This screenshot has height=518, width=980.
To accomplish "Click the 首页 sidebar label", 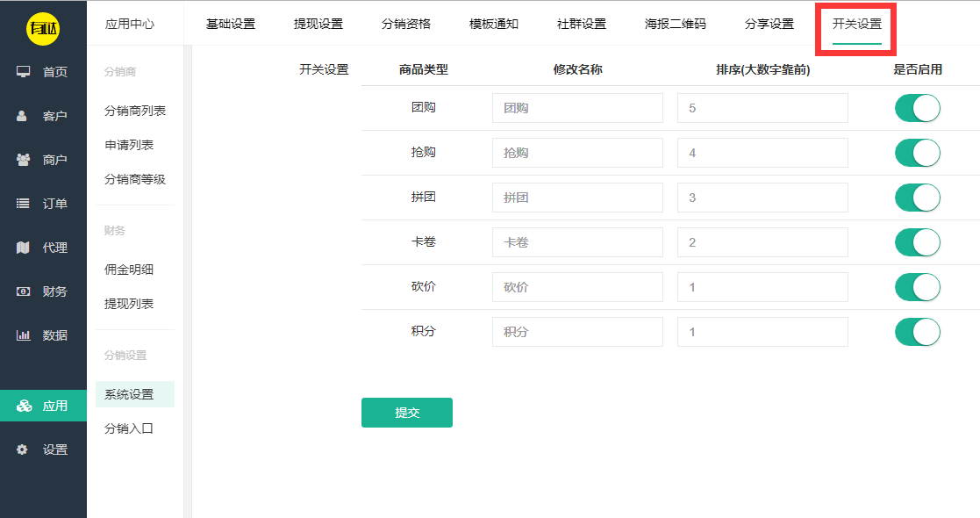I will click(55, 72).
